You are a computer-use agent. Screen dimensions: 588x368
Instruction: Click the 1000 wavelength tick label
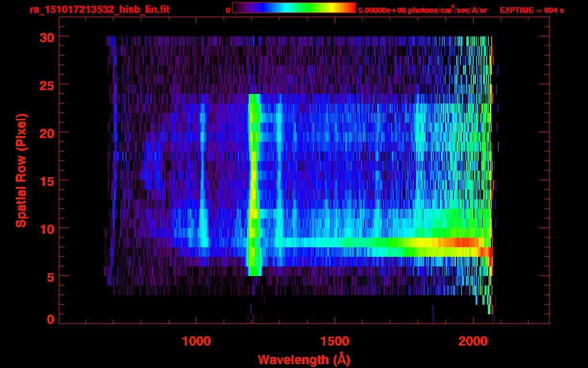tap(196, 341)
